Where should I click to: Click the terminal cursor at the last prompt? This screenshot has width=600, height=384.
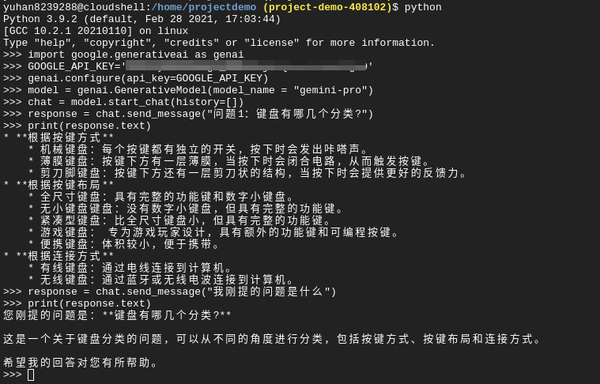31,375
